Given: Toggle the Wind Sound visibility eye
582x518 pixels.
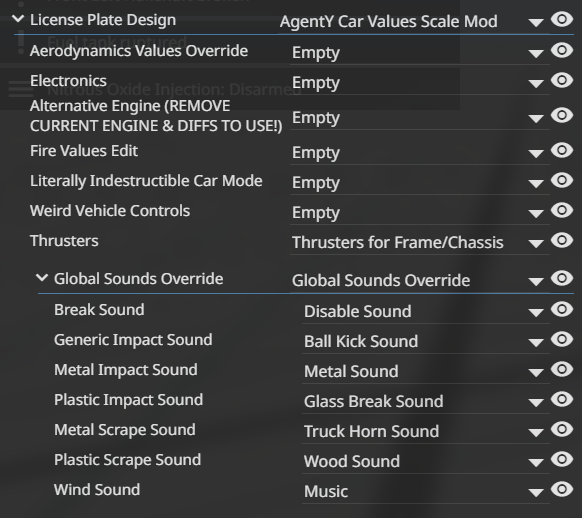Looking at the screenshot, I should [562, 489].
